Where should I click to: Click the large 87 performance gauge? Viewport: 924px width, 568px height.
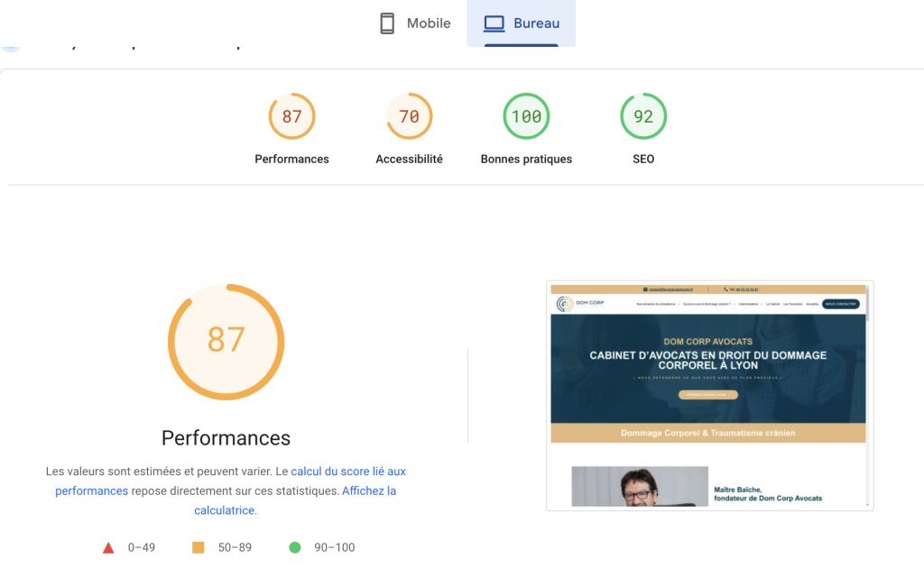click(226, 341)
